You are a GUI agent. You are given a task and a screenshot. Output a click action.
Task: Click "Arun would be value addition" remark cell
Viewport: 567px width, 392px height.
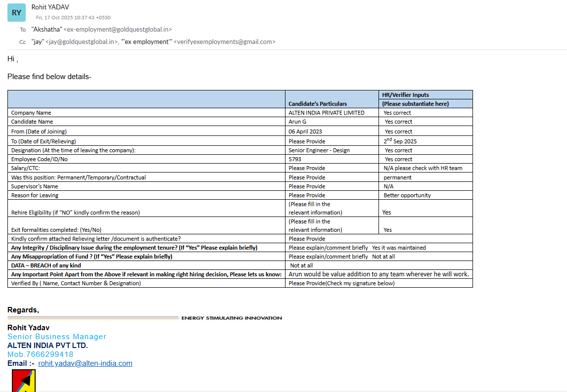(x=378, y=274)
